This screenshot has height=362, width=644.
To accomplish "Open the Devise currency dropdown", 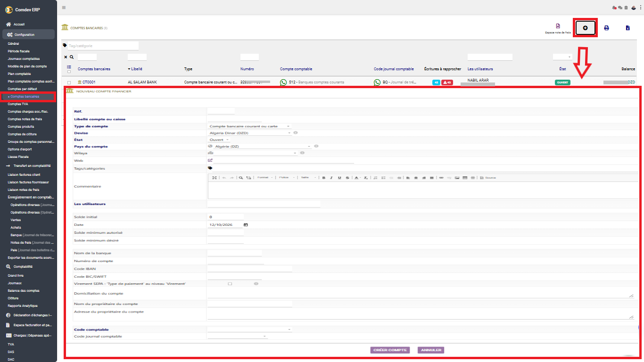I will [250, 133].
